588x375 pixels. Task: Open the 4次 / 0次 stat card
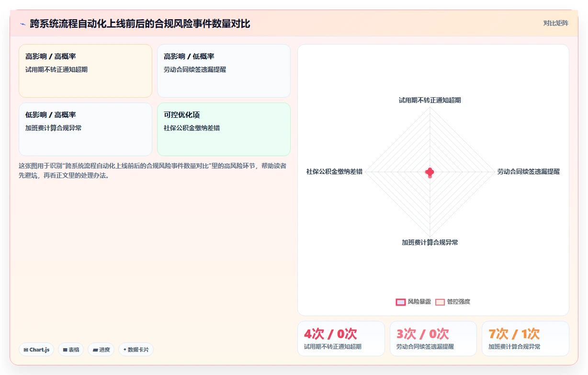pos(341,339)
